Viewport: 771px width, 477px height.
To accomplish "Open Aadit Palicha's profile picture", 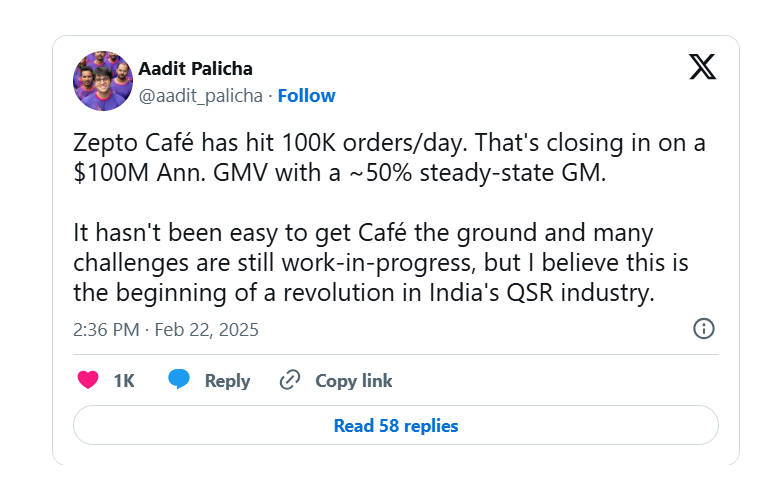I will [103, 81].
